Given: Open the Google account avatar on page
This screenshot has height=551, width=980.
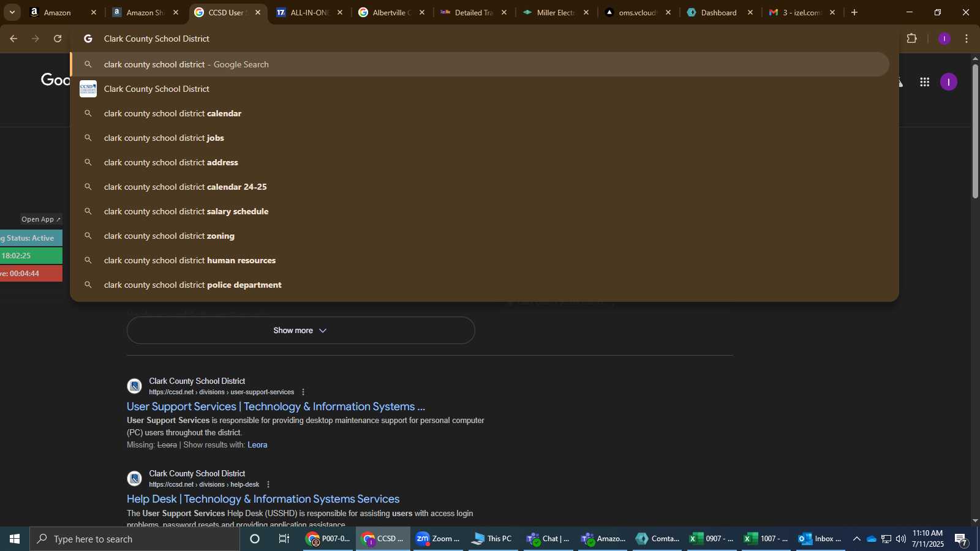Looking at the screenshot, I should [948, 82].
